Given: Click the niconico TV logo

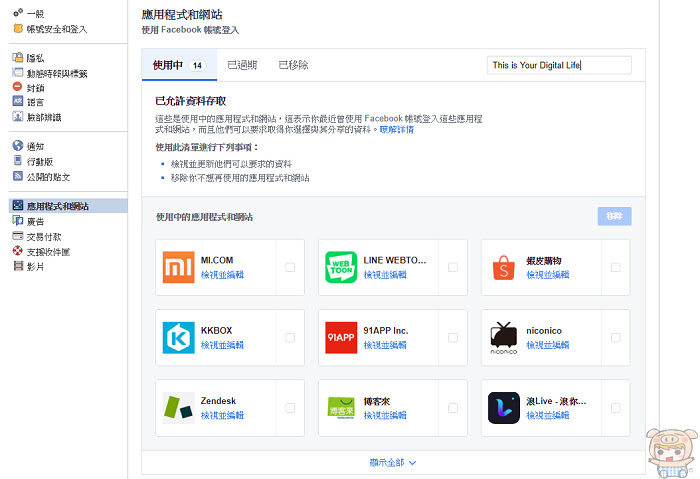Looking at the screenshot, I should pos(504,337).
